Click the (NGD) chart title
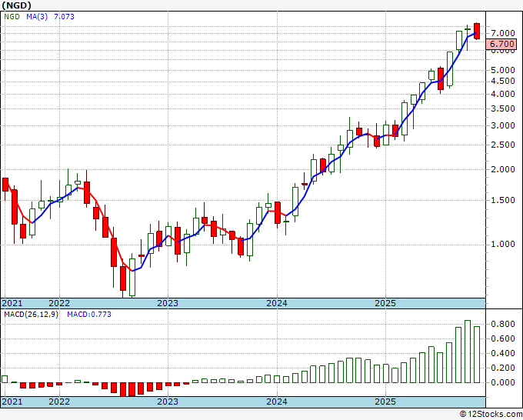This screenshot has width=523, height=420. (x=16, y=5)
